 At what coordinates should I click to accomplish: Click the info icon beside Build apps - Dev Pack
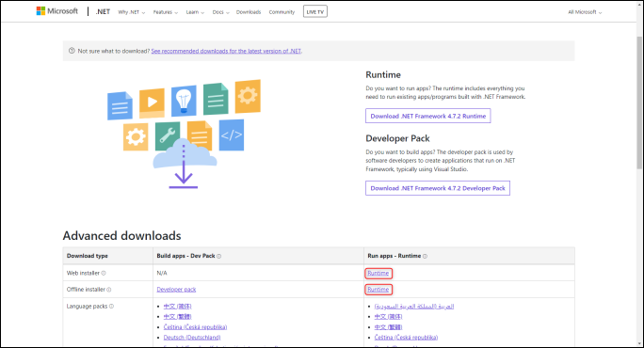point(219,256)
